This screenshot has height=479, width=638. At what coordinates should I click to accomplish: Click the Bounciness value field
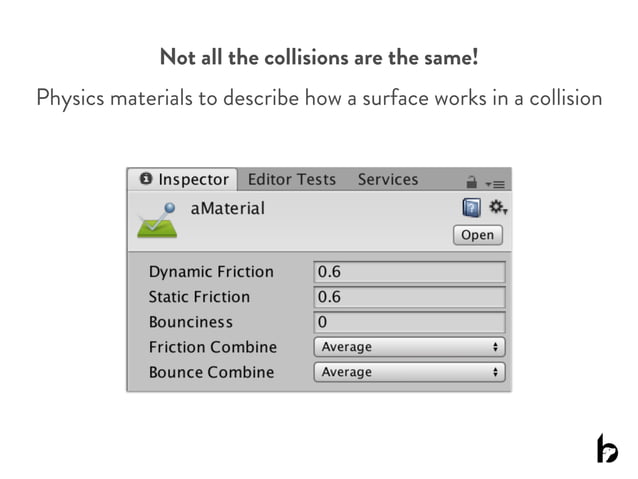409,322
